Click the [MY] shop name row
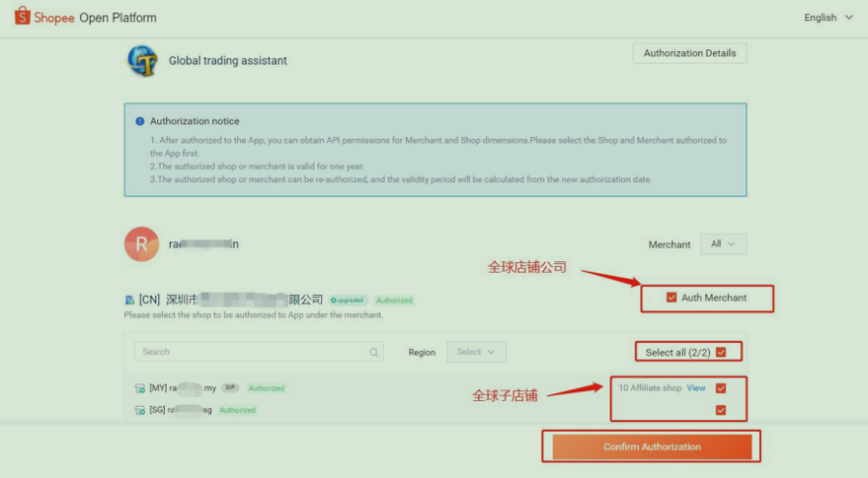The image size is (868, 478). pos(182,388)
